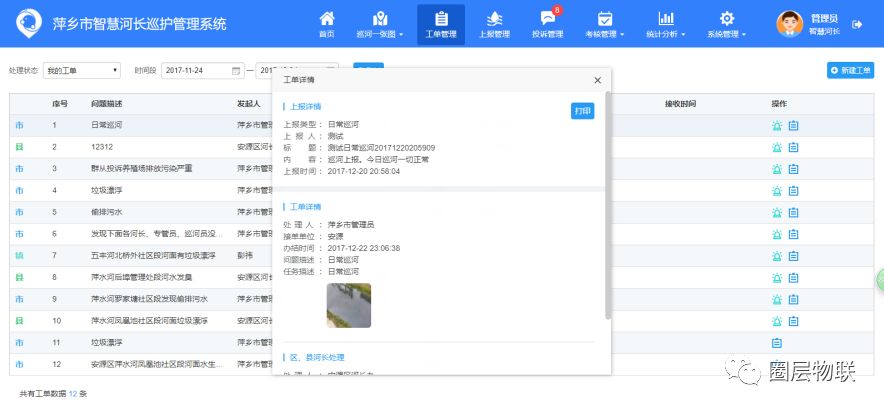
Task: Click siren alert icon in row 6
Action: 777,234
